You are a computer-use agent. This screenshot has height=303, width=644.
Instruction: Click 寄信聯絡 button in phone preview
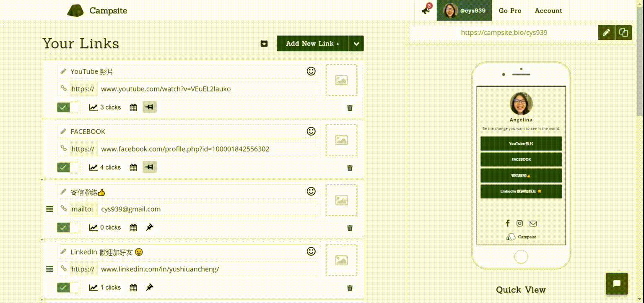[521, 175]
